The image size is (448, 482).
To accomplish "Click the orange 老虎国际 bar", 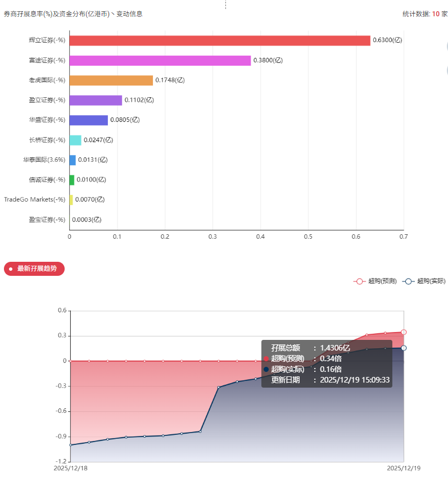I will [111, 80].
